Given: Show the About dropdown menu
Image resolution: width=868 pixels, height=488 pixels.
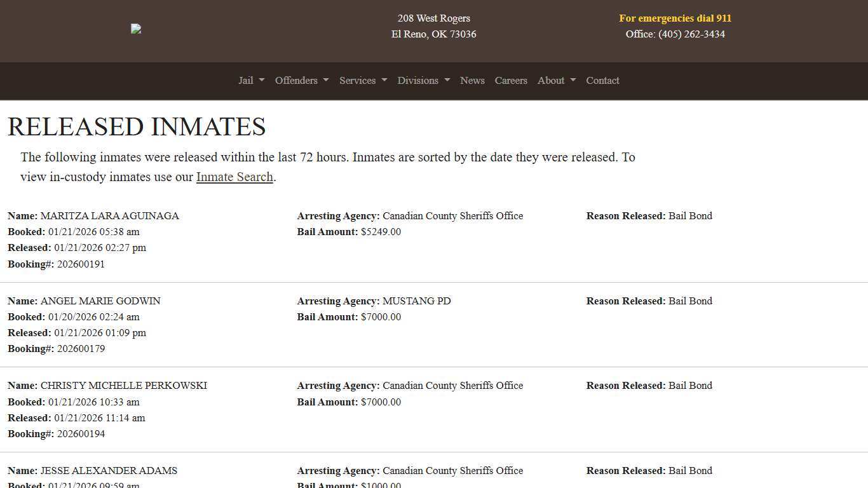Looking at the screenshot, I should 556,81.
